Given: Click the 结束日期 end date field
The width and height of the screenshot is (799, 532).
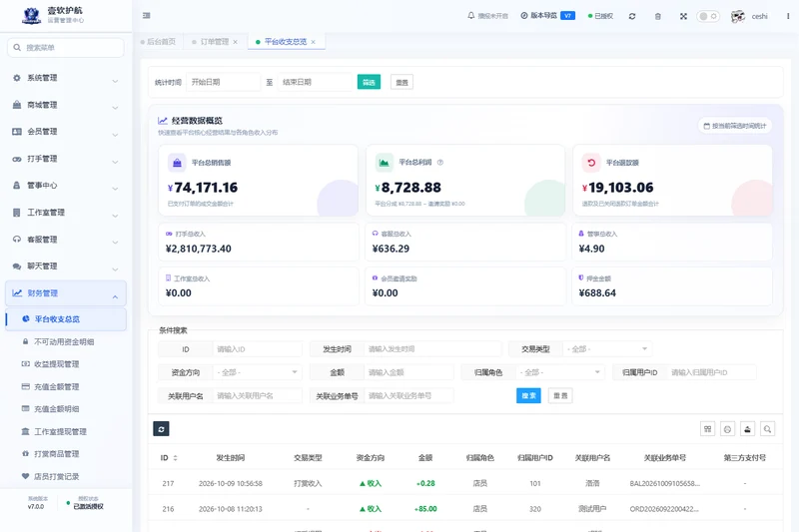Looking at the screenshot, I should (x=315, y=82).
